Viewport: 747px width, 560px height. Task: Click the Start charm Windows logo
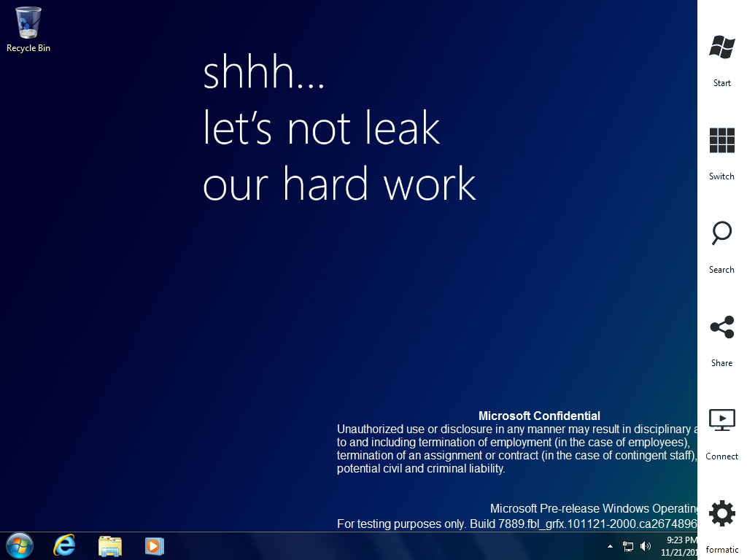[721, 47]
